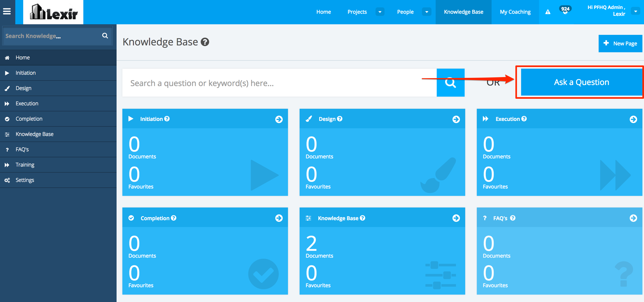Open Initiation card arrow icon
Screen dimensions: 644x302
pos(279,119)
